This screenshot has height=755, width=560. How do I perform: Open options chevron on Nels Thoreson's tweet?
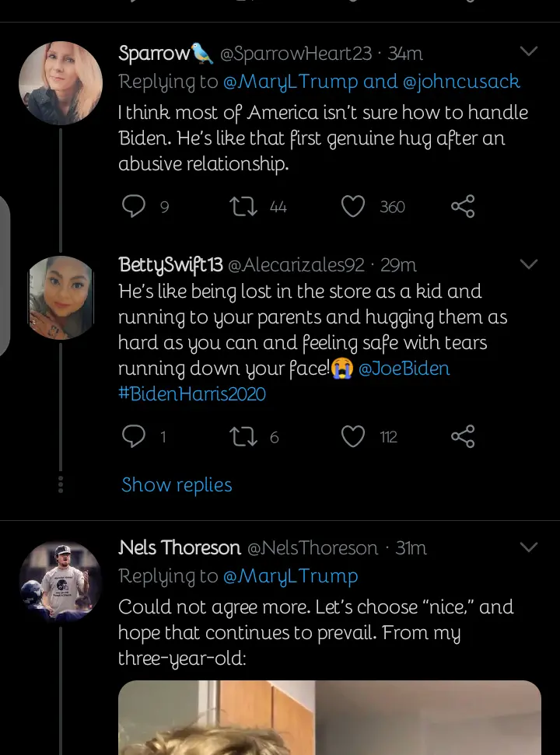tap(528, 547)
